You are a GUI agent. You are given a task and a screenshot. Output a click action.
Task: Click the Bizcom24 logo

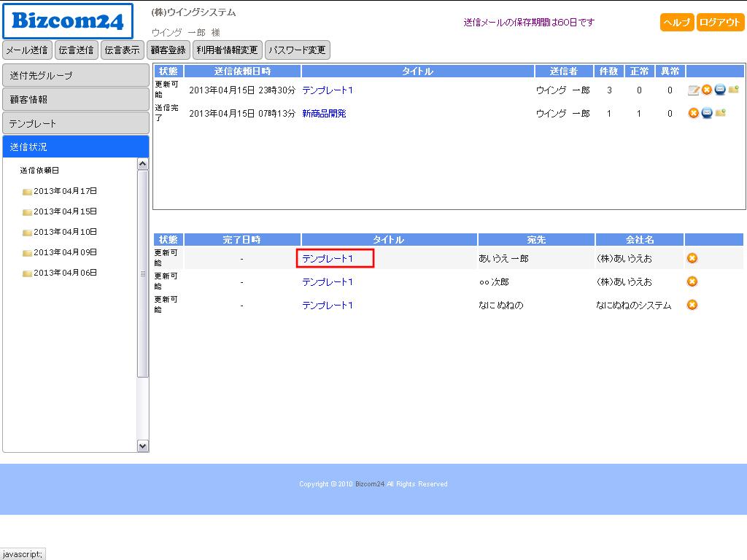[x=68, y=21]
